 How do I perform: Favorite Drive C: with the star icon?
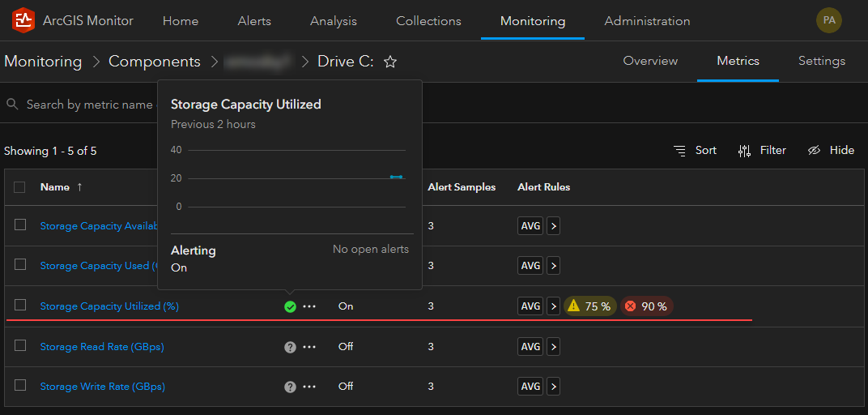point(390,62)
